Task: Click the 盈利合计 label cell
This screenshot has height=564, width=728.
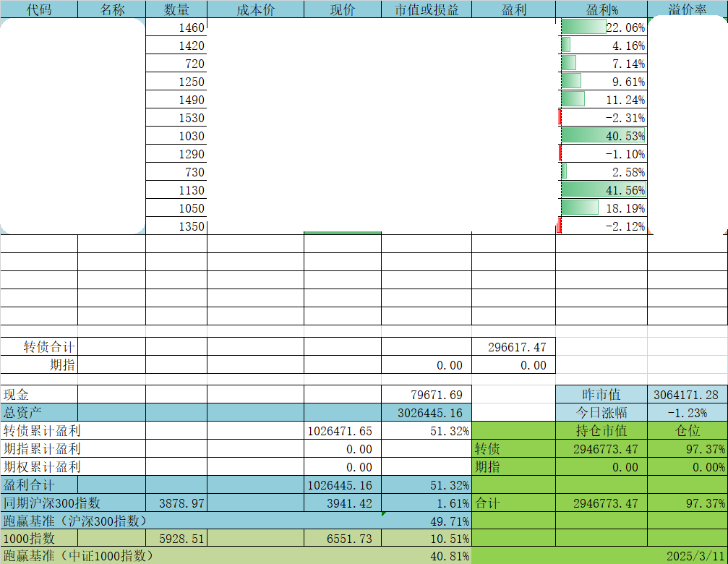Action: coord(39,484)
